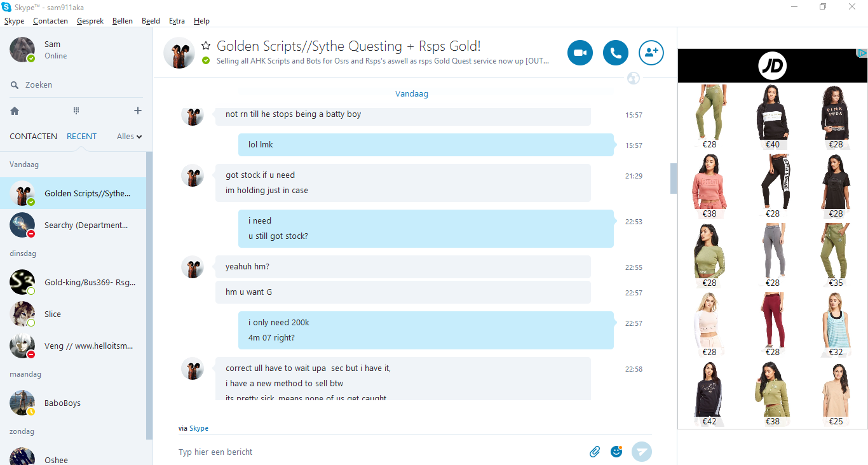Click the add participants icon
This screenshot has width=868, height=465.
[x=651, y=53]
